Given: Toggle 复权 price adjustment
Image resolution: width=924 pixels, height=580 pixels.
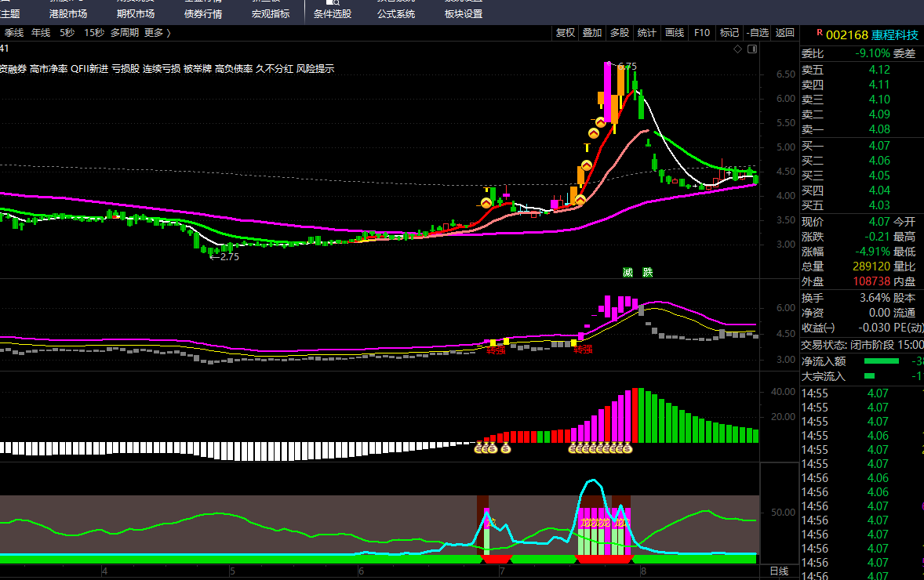Looking at the screenshot, I should click(565, 33).
